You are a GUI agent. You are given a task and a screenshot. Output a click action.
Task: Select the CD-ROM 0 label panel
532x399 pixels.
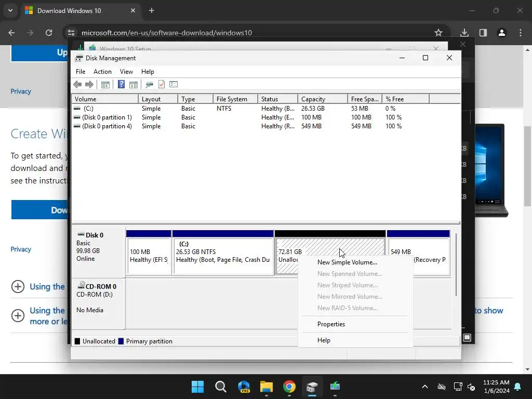tap(98, 303)
